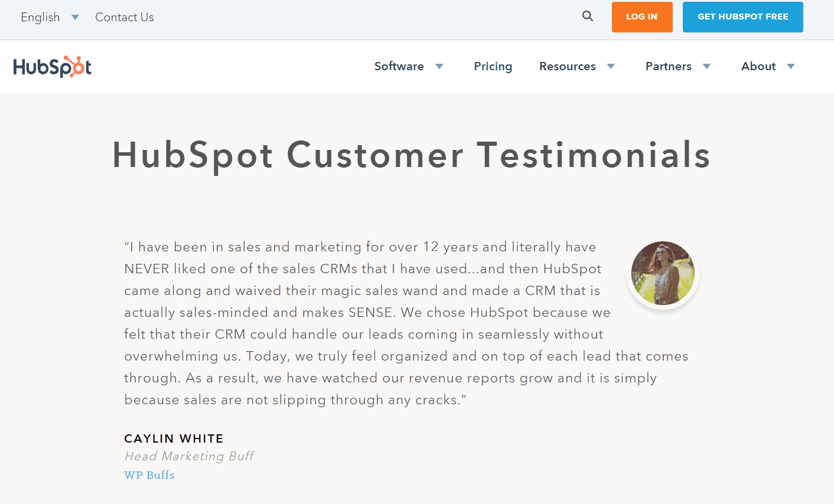Open the Resources menu
Image resolution: width=834 pixels, height=504 pixels.
pyautogui.click(x=567, y=66)
